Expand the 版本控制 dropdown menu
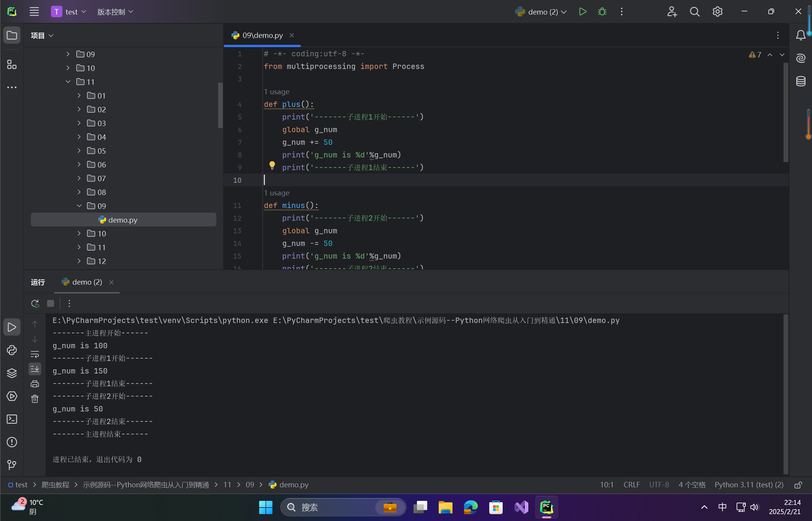Screen dimensions: 812x521 coord(115,12)
